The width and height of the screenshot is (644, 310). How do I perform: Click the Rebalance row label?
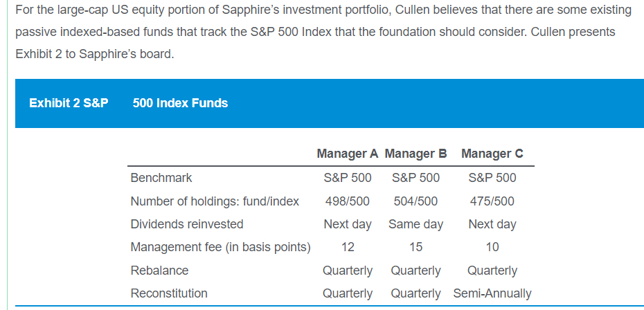pos(159,271)
